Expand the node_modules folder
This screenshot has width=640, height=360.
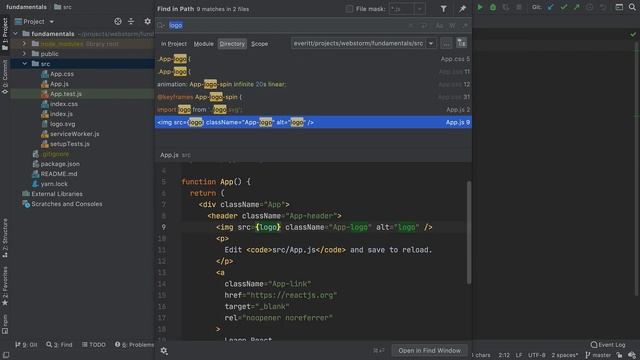24,44
